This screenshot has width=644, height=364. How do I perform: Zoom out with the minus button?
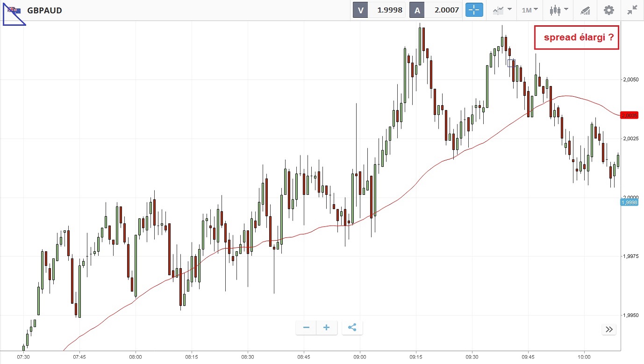[306, 328]
